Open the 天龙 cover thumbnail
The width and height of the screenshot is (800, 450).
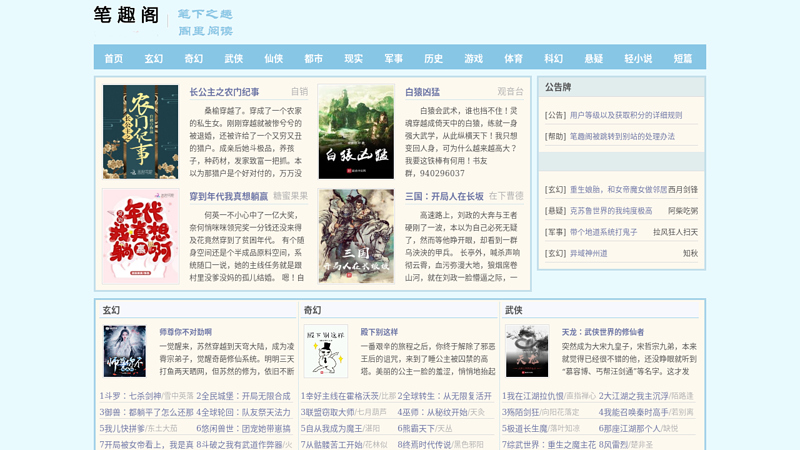[x=527, y=351]
